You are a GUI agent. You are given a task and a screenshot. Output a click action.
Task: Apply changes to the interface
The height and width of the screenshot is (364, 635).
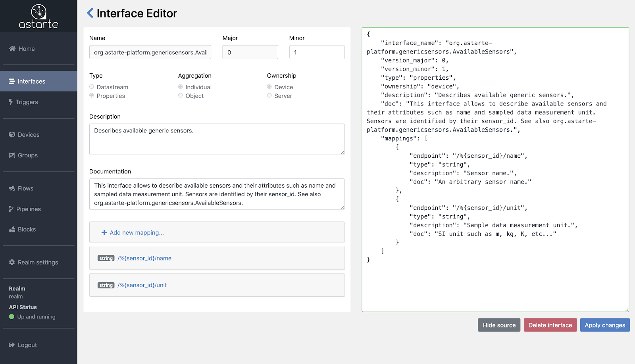coord(604,325)
